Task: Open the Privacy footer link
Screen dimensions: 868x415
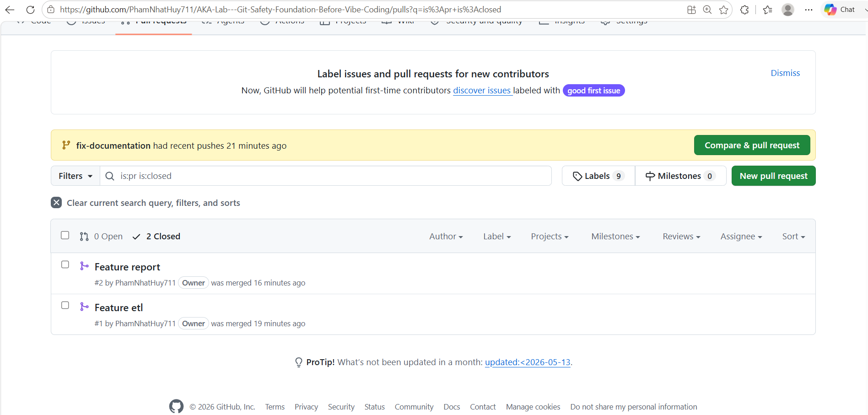Action: (x=306, y=407)
